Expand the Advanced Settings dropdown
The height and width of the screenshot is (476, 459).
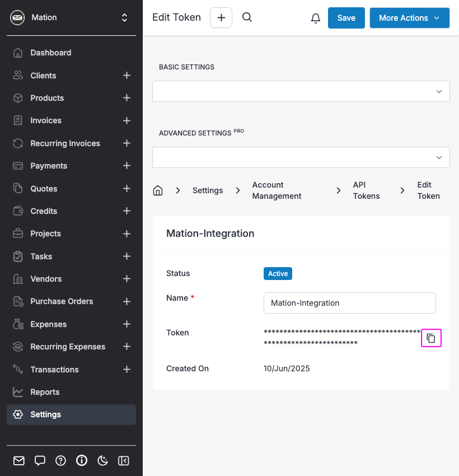(x=301, y=157)
